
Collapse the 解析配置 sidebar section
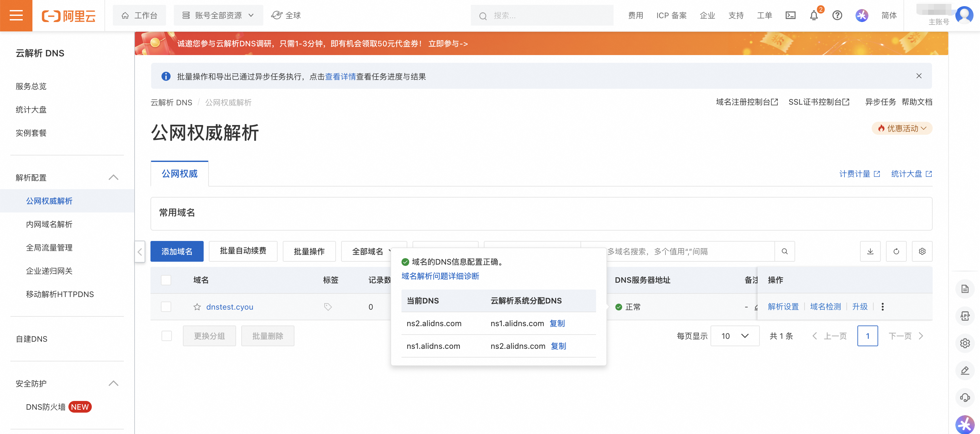click(x=113, y=177)
